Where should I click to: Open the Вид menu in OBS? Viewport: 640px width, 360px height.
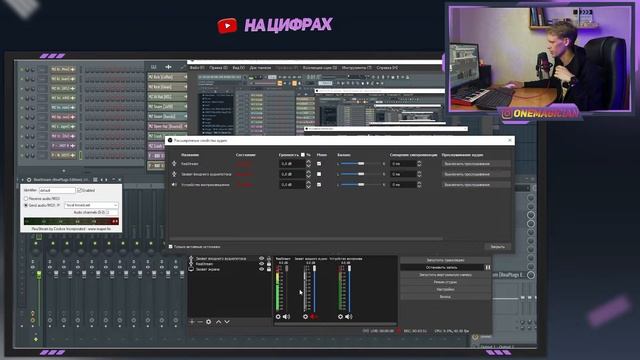tap(238, 68)
